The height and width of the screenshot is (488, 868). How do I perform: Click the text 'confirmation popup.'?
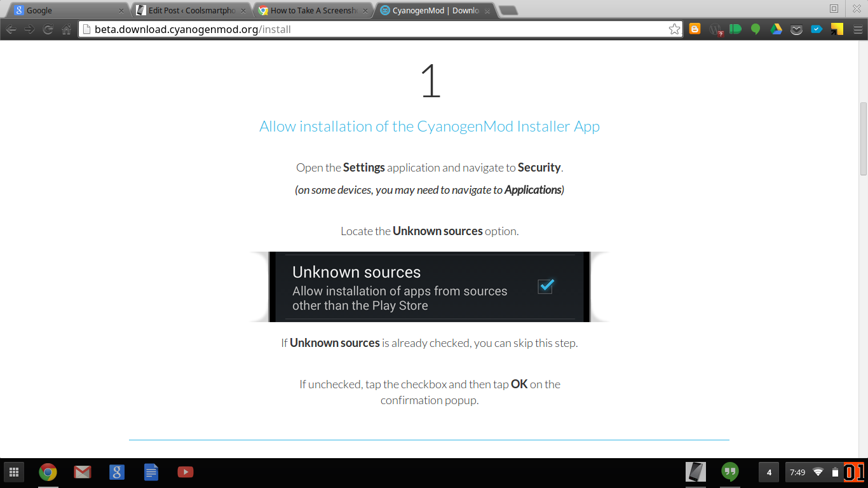pyautogui.click(x=430, y=400)
